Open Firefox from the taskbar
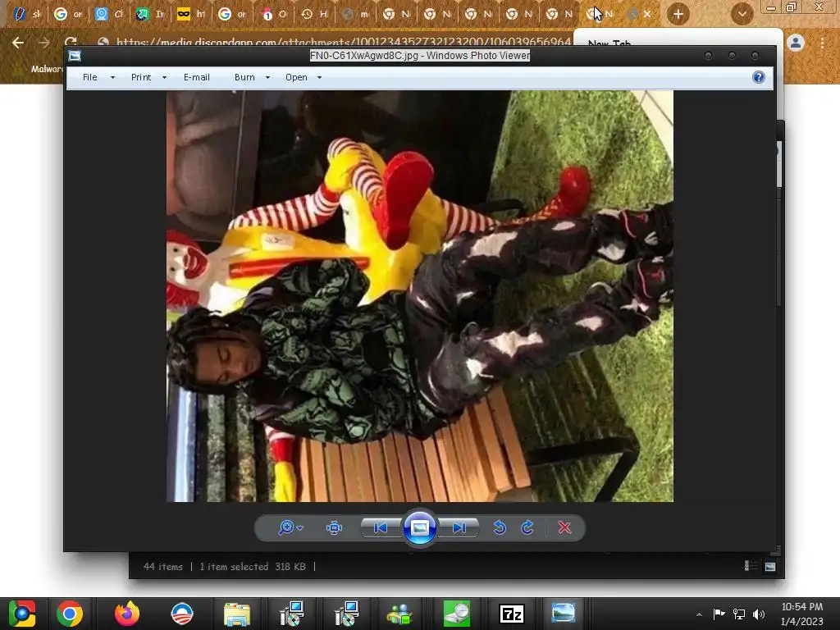 point(127,614)
